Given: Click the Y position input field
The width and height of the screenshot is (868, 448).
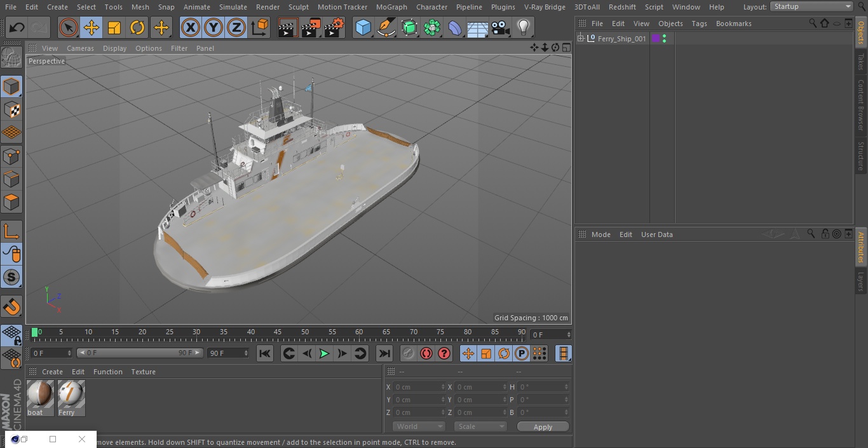Looking at the screenshot, I should (419, 400).
